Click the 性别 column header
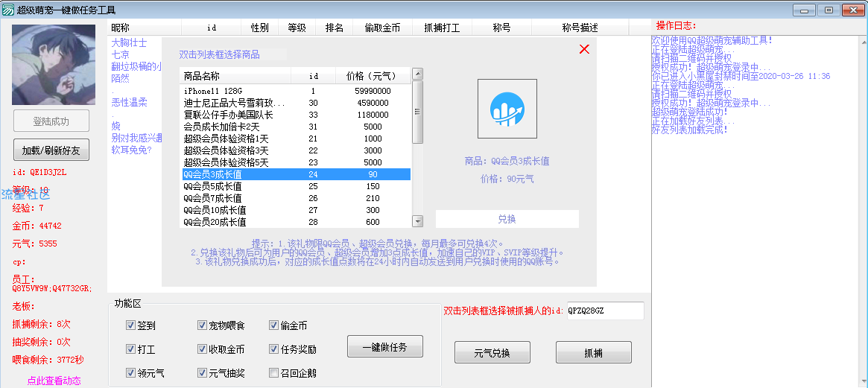This screenshot has height=388, width=868. point(259,28)
